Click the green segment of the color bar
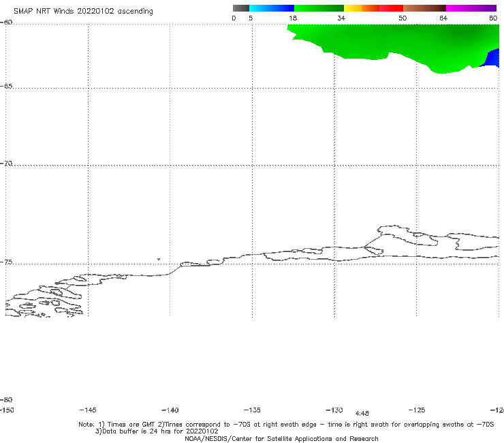The width and height of the screenshot is (504, 443). (319, 8)
